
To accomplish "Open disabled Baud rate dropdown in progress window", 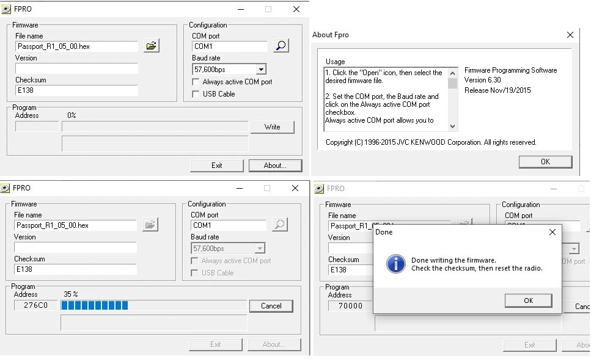I will [260, 249].
